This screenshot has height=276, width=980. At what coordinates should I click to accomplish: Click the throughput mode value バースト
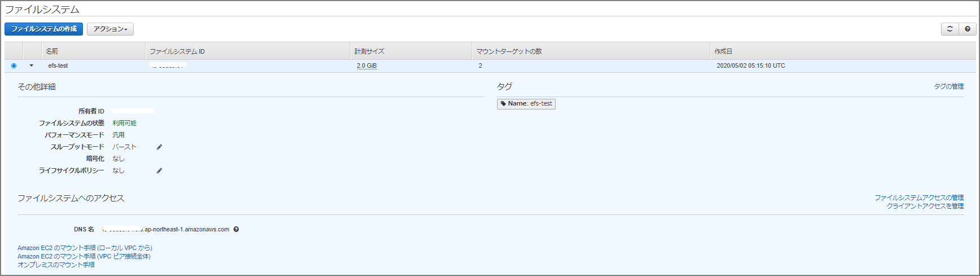(x=124, y=147)
